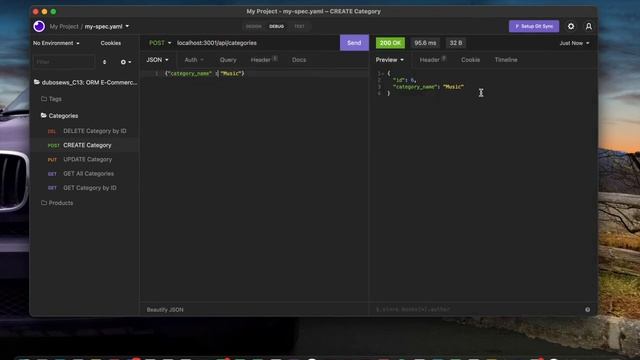Viewport: 640px width, 360px height.
Task: Go to My Project breadcrumb
Action: point(64,27)
